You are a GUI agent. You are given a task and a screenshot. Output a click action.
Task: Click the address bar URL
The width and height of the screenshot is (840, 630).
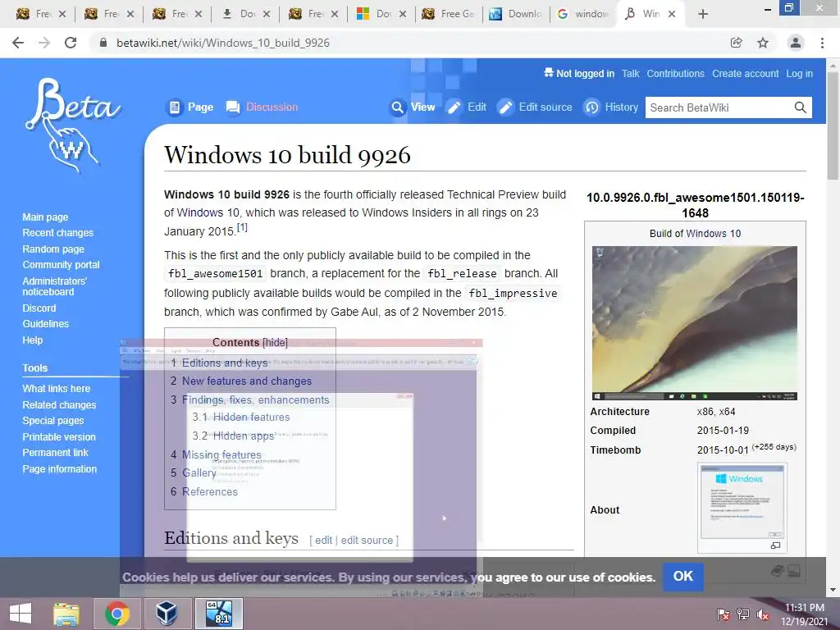223,43
